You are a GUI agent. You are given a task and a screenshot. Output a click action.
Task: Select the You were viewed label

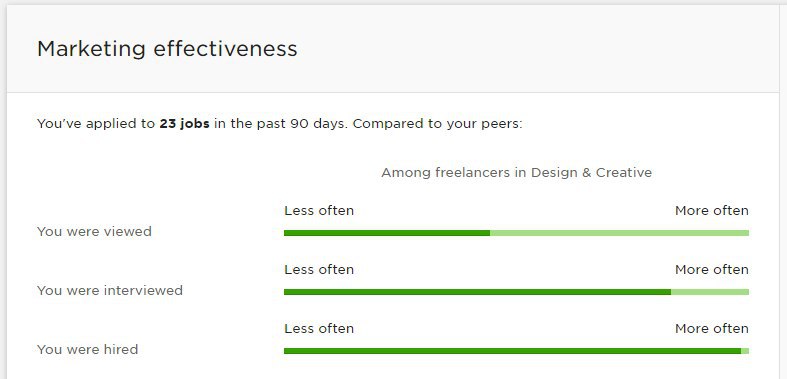(x=94, y=231)
